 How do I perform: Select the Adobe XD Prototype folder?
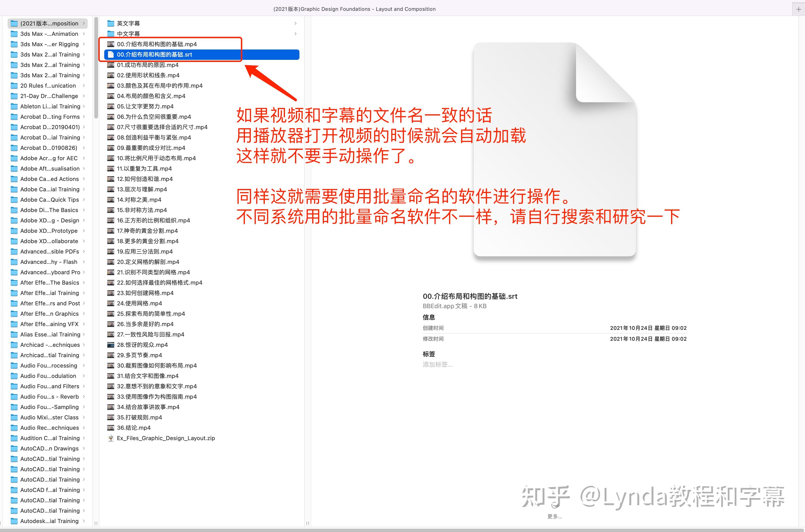(49, 231)
